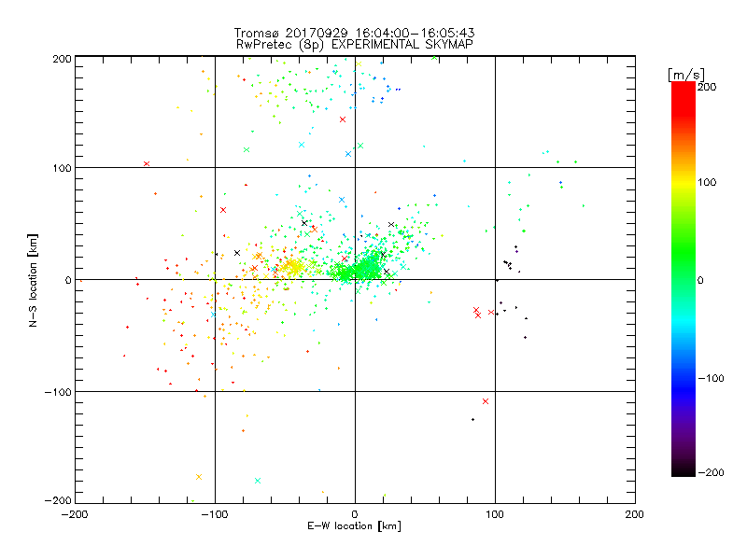Click the x-axis tick label '-100'
747x560 pixels.
pyautogui.click(x=215, y=514)
